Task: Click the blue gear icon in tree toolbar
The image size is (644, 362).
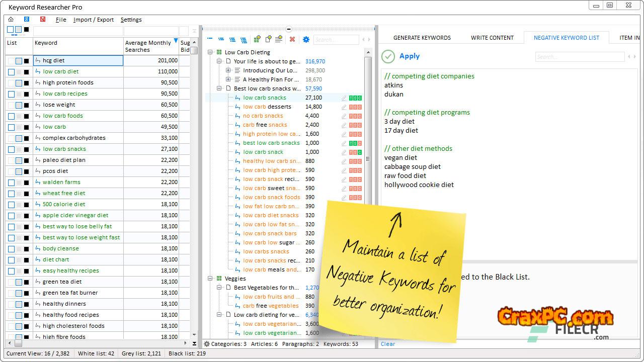Action: tap(306, 39)
